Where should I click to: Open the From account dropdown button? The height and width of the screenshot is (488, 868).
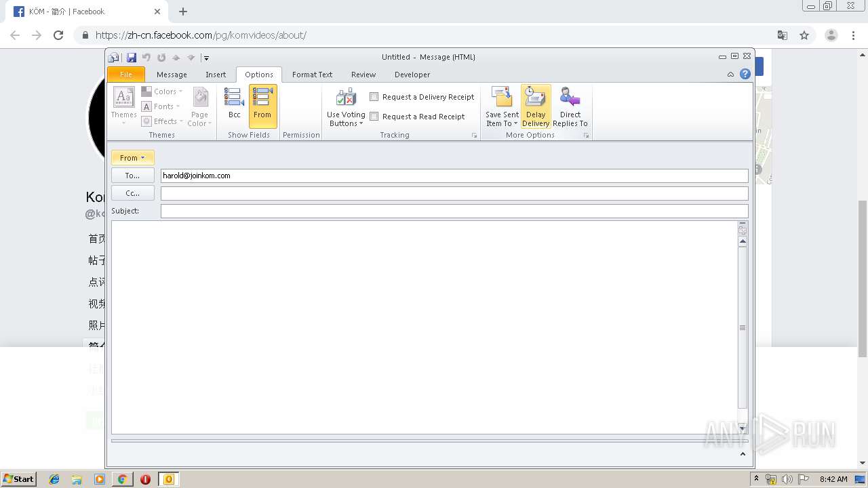[x=133, y=158]
